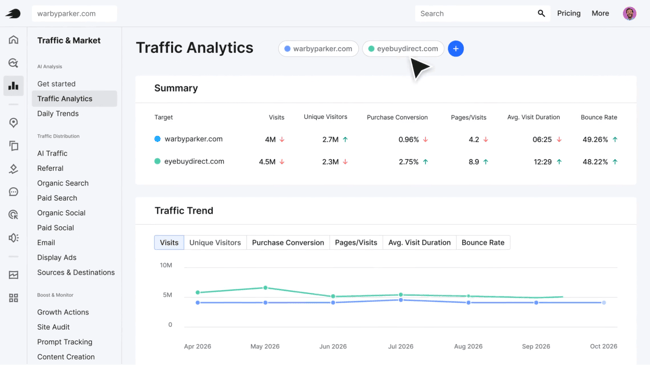Screen dimensions: 650x365
Task: Select the bar chart Traffic sidebar icon
Action: (13, 85)
